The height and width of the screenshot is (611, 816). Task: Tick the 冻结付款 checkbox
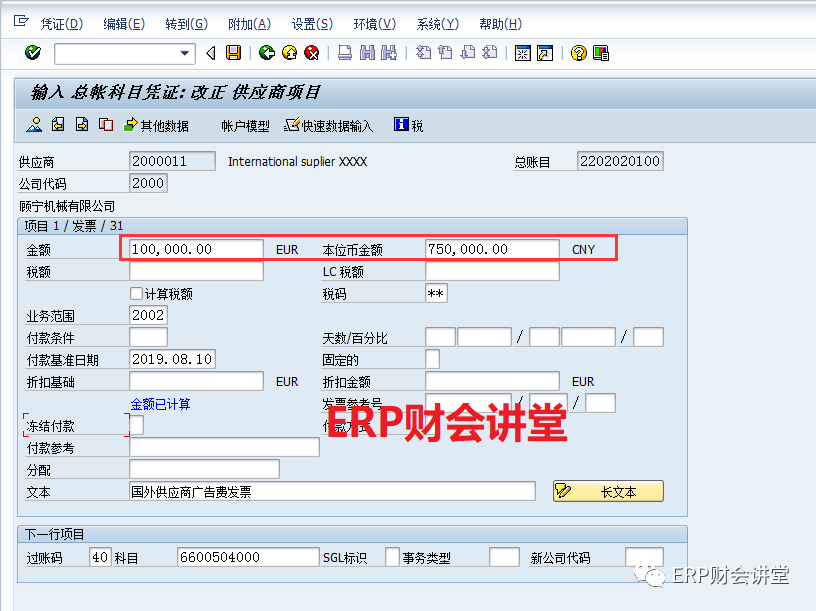pyautogui.click(x=137, y=426)
